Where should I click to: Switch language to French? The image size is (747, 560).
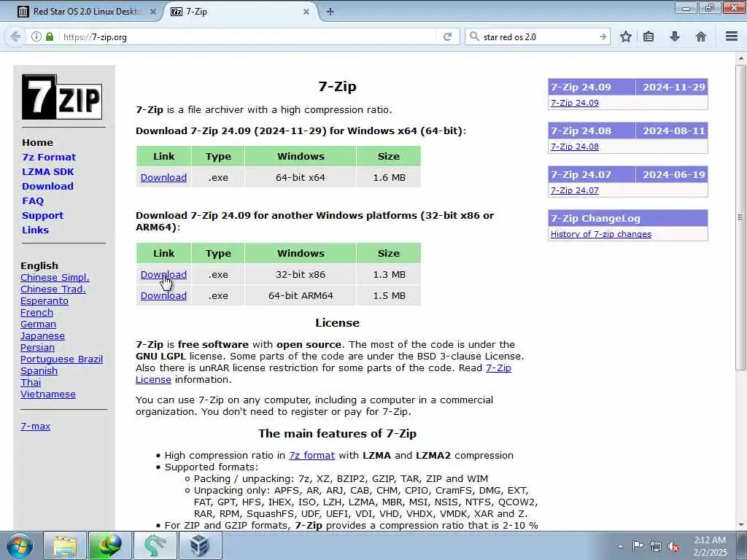(36, 312)
